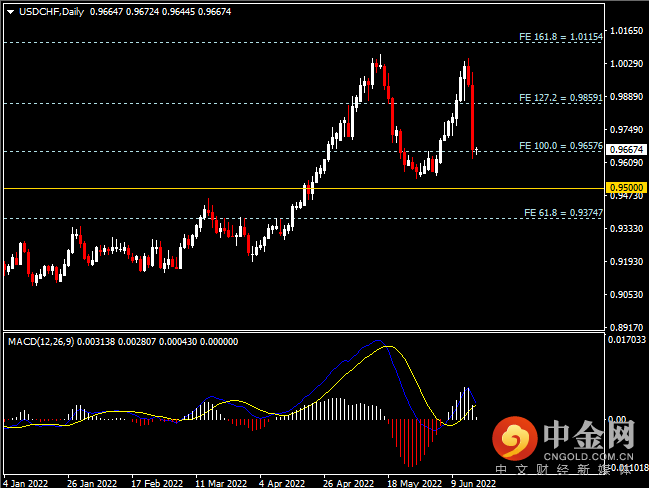The image size is (649, 488).
Task: Click the 4 Apr 2022 date label
Action: (282, 483)
